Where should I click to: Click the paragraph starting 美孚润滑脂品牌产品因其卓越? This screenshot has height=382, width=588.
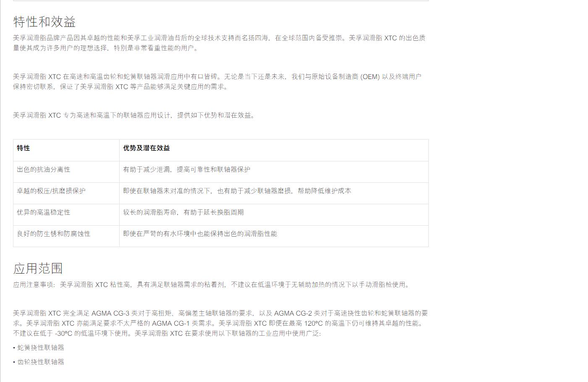click(x=219, y=43)
